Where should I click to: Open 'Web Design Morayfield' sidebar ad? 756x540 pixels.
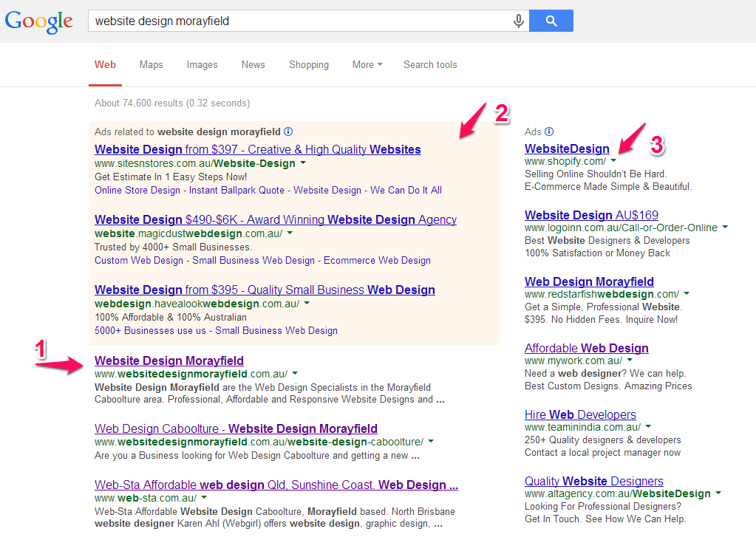point(589,281)
